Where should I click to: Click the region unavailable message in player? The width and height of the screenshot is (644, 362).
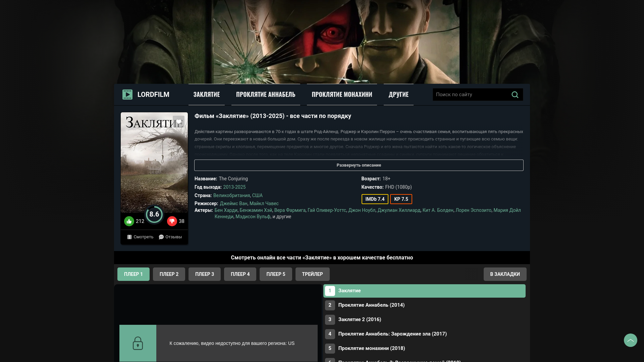[232, 343]
